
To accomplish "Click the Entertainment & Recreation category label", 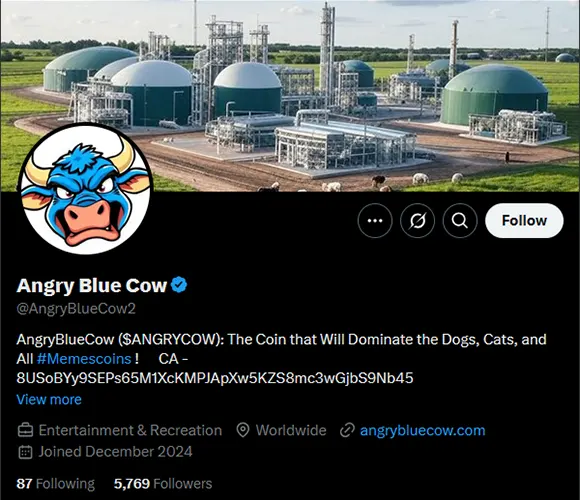I will pos(130,430).
